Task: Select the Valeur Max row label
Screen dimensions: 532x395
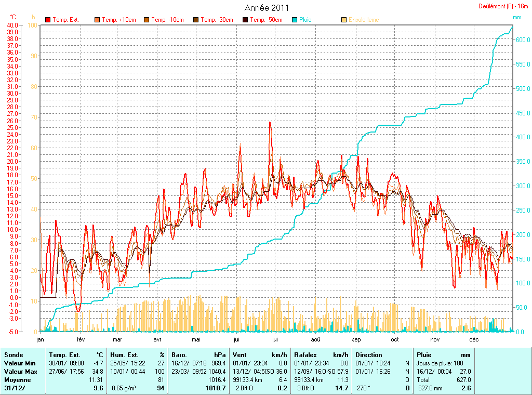Action: pyautogui.click(x=19, y=372)
